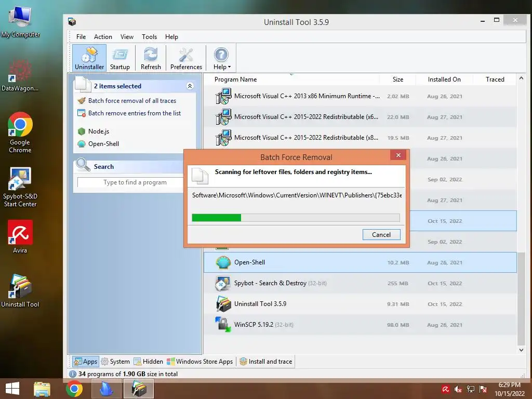Select Node.js in the selected items panel
The height and width of the screenshot is (399, 532).
[x=98, y=131]
